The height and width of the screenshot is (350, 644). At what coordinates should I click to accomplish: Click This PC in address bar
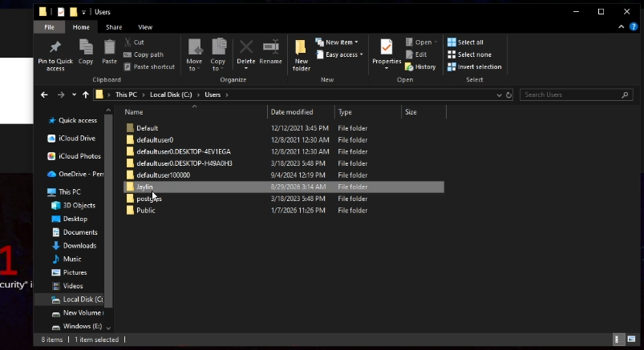[126, 95]
